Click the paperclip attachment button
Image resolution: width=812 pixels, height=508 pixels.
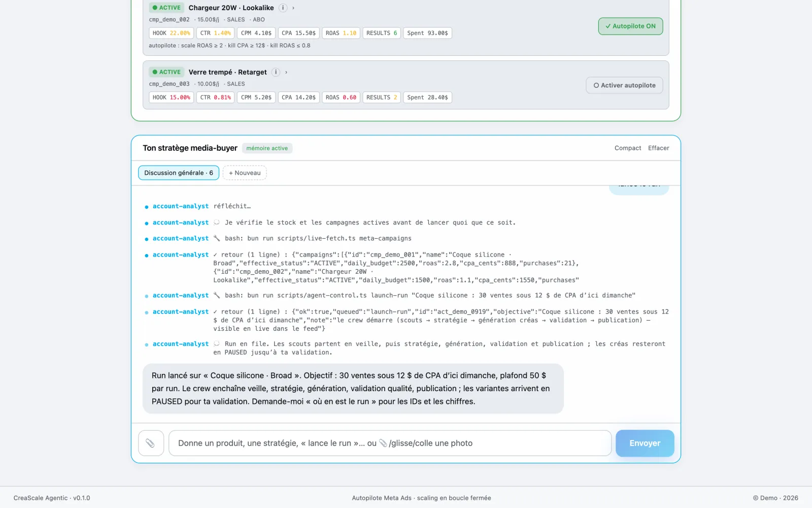tap(151, 443)
